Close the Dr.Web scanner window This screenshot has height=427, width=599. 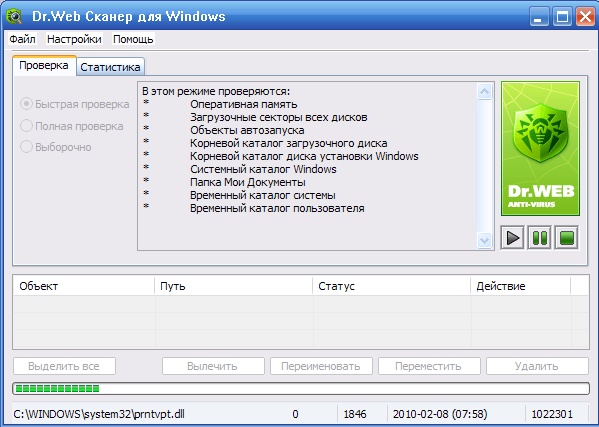click(x=585, y=17)
